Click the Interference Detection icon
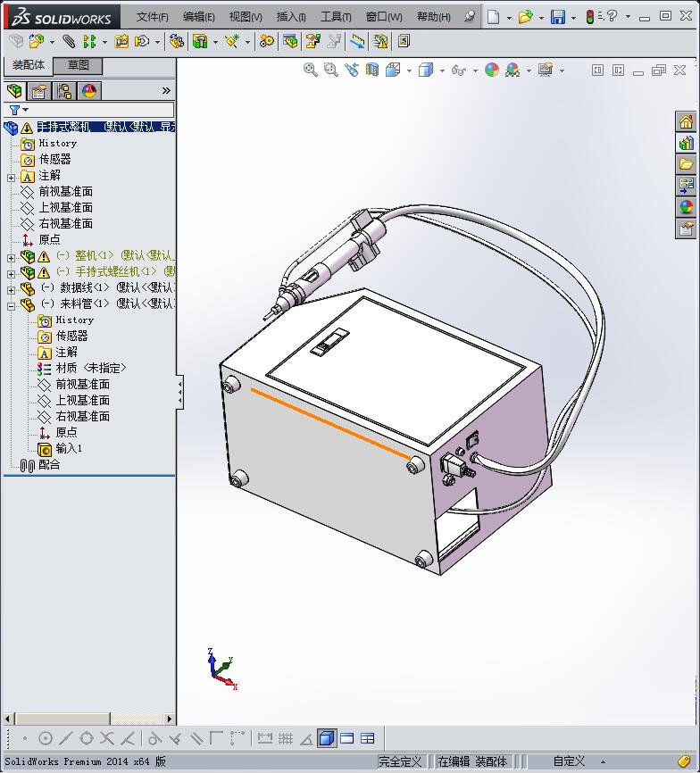Viewport: 700px width, 773px height. 381,41
